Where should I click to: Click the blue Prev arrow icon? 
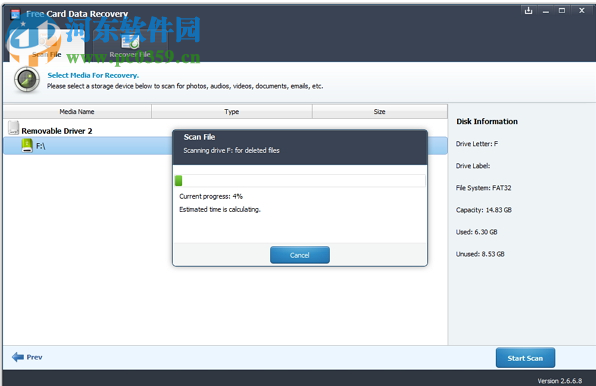pos(18,357)
